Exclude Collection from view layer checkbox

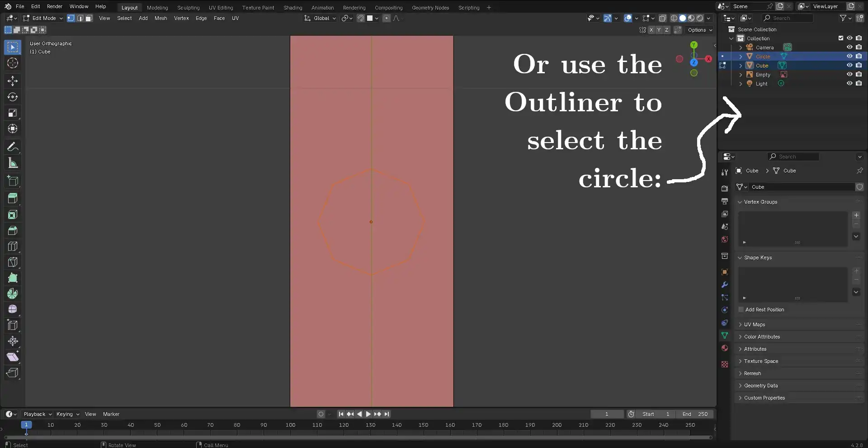coord(841,38)
